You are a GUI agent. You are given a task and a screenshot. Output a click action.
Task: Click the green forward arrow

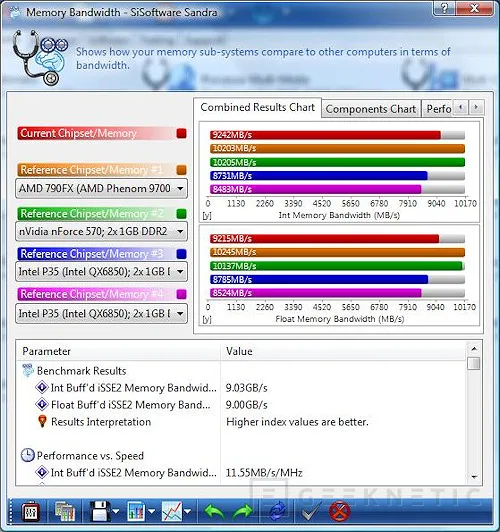point(243,512)
